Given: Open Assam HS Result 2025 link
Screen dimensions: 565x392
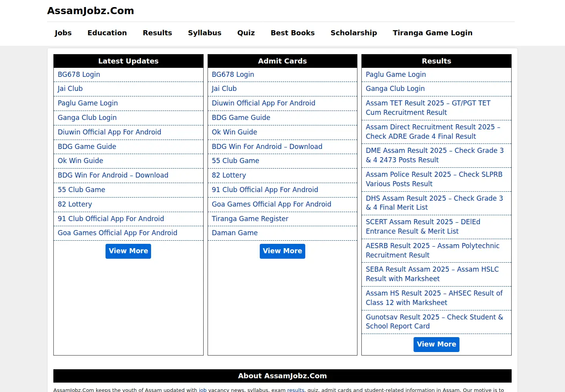Looking at the screenshot, I should (434, 298).
